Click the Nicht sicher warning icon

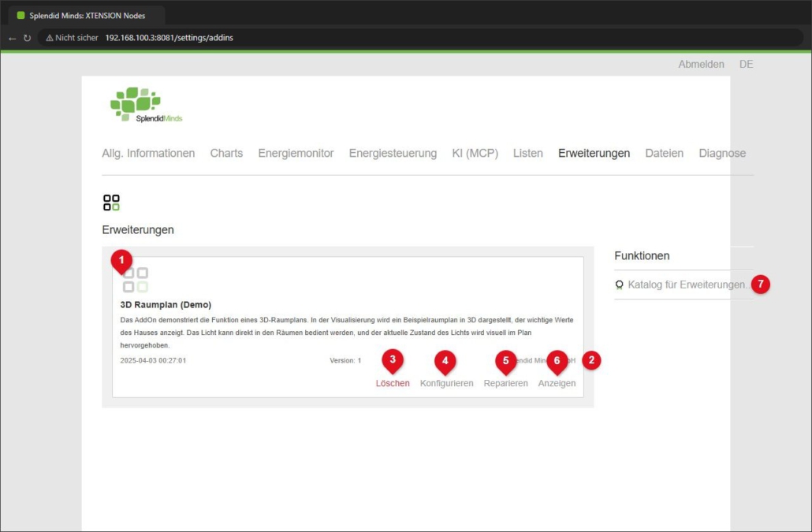tap(50, 38)
